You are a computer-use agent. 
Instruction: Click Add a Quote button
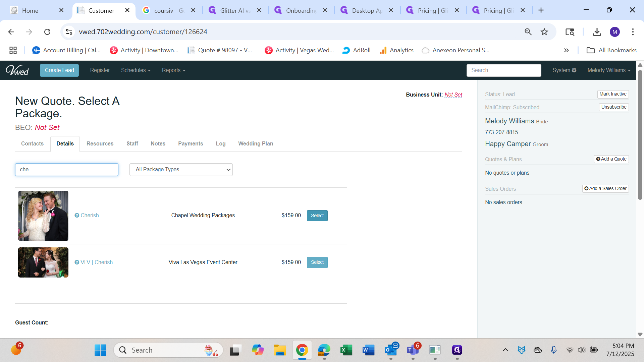611,159
